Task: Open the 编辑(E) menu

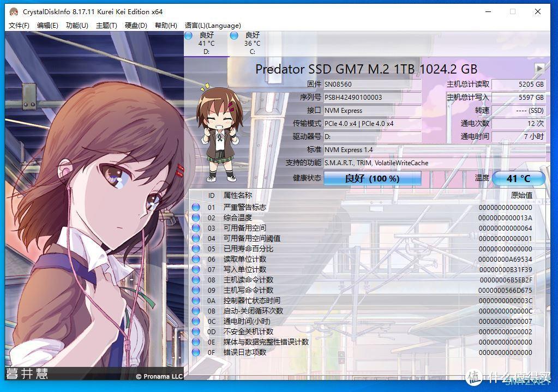Action: coord(47,25)
